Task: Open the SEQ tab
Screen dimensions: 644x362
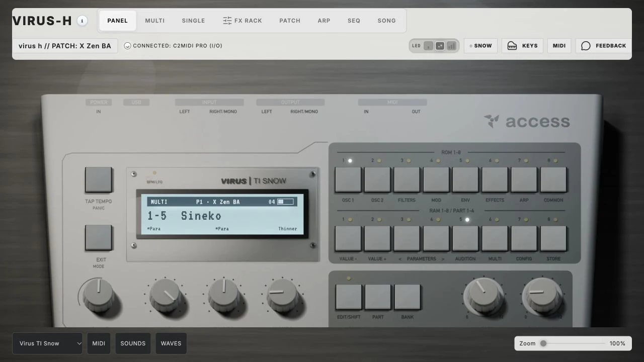Action: [354, 21]
